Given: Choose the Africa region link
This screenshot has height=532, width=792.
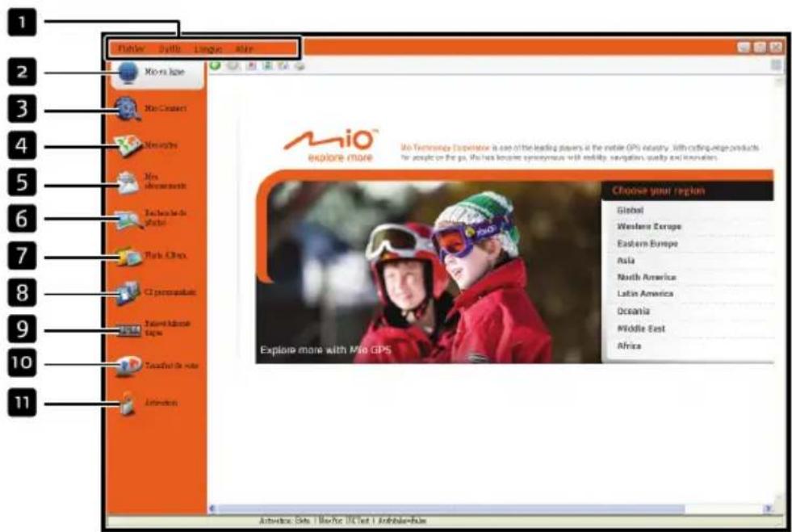Looking at the screenshot, I should click(629, 346).
